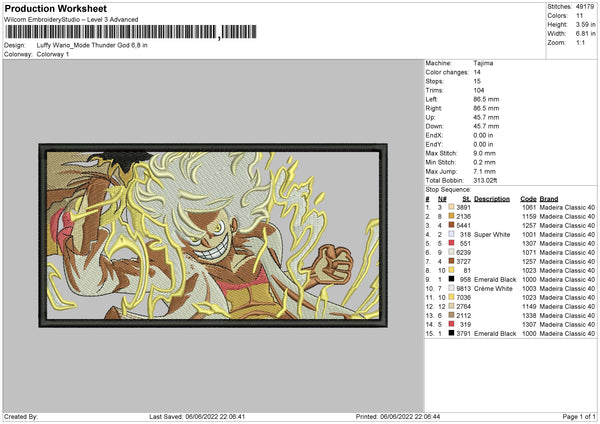The width and height of the screenshot is (600, 424).
Task: Click the 'Printed' timestamp in footer
Action: (398, 416)
